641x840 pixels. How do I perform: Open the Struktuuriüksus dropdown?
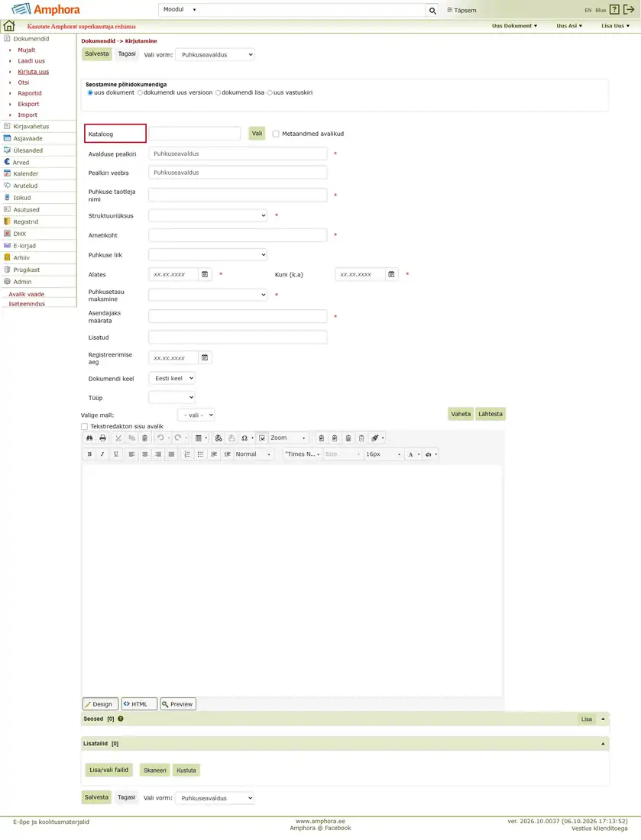coord(207,215)
